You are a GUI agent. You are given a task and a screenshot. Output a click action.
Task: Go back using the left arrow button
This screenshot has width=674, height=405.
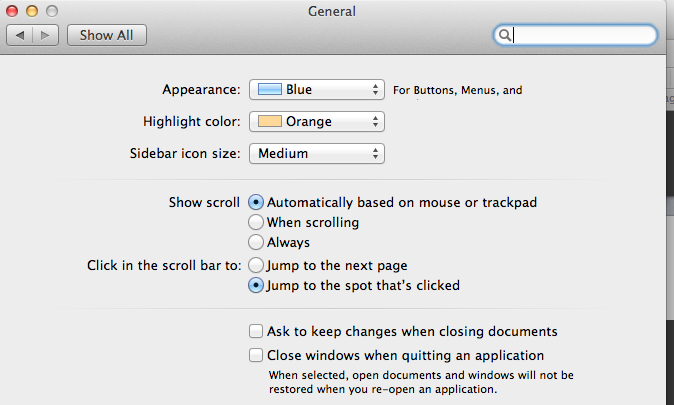click(21, 35)
